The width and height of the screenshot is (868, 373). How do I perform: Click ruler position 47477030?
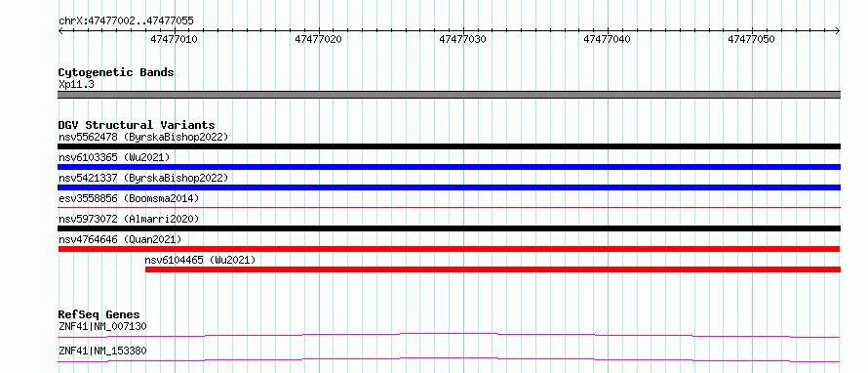[463, 39]
